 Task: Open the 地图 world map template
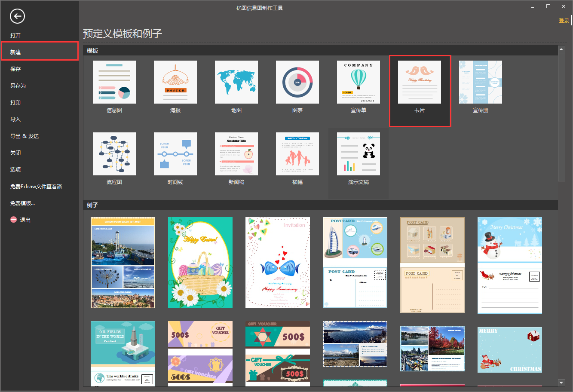click(x=236, y=82)
